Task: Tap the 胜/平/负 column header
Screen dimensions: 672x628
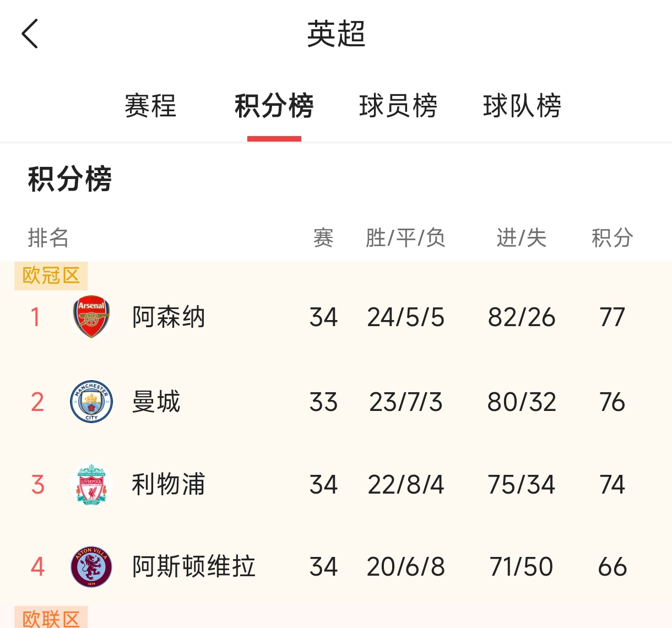Action: tap(405, 238)
